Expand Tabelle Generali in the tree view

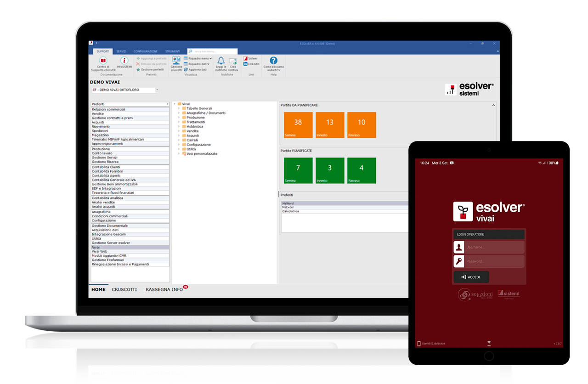(x=179, y=108)
